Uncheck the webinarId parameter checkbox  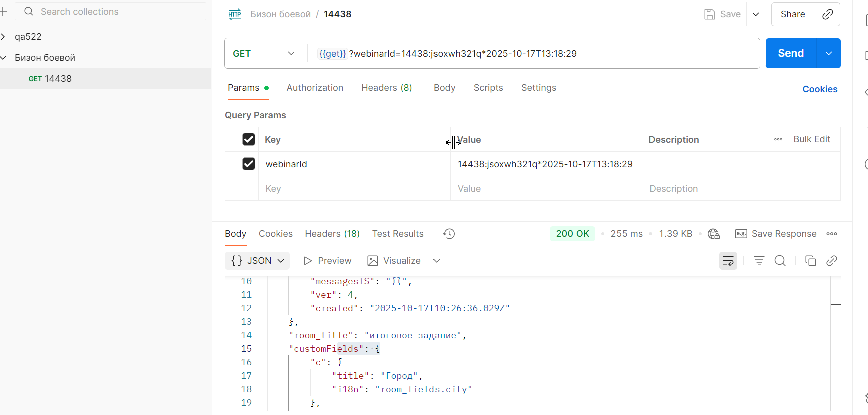point(249,164)
